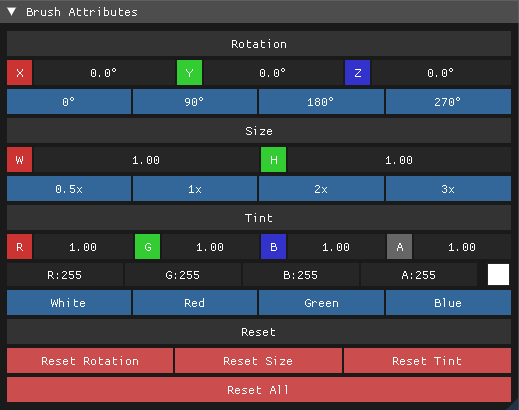Select the blue tint 1.00 field
Screen dimensions: 519x410
coord(336,247)
